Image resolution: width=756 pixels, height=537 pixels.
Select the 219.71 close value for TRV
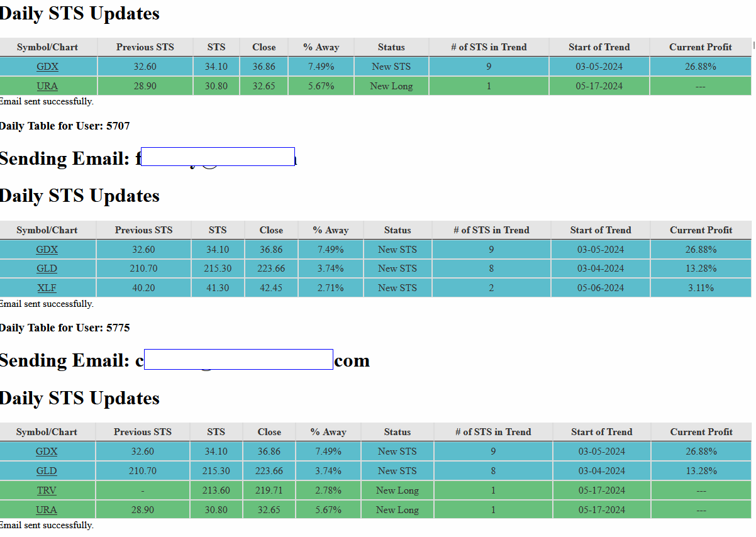(269, 490)
